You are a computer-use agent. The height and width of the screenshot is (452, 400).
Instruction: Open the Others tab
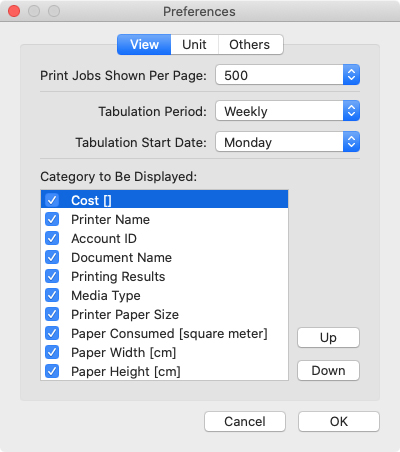point(250,45)
